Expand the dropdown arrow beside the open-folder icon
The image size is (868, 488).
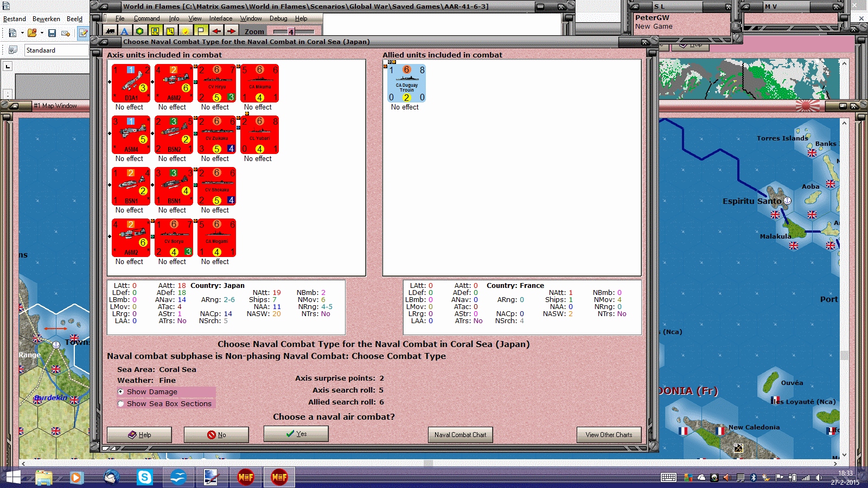(x=42, y=33)
